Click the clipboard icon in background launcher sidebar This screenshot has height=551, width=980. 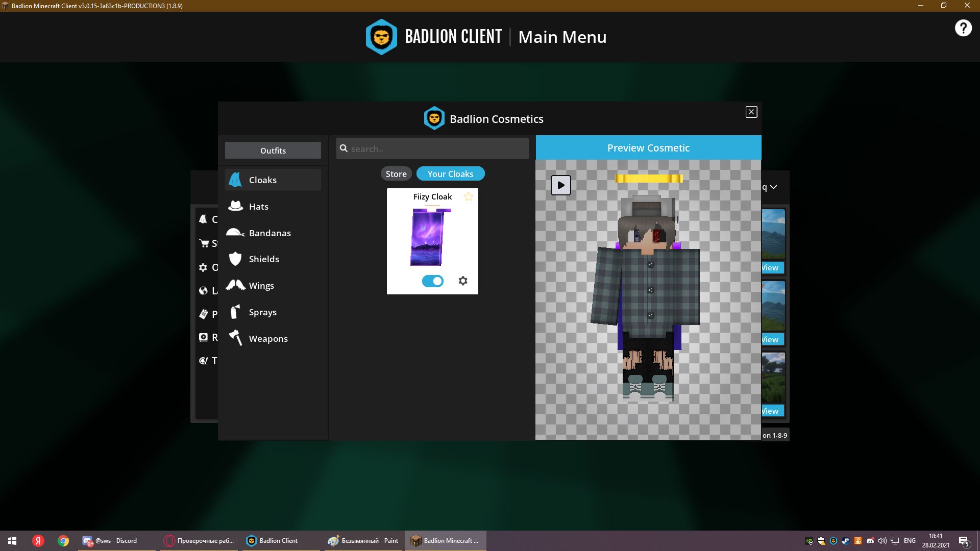pyautogui.click(x=203, y=314)
